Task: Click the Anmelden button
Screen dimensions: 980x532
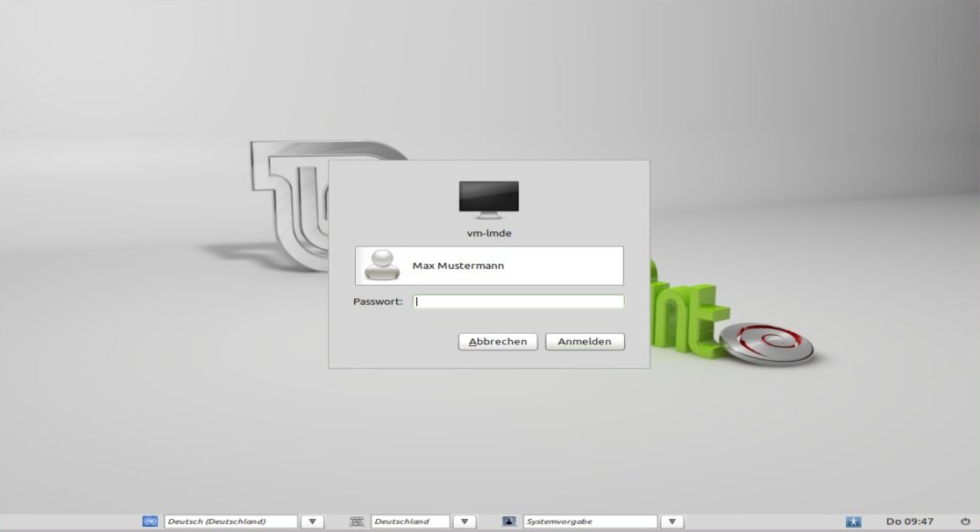Action: tap(585, 341)
